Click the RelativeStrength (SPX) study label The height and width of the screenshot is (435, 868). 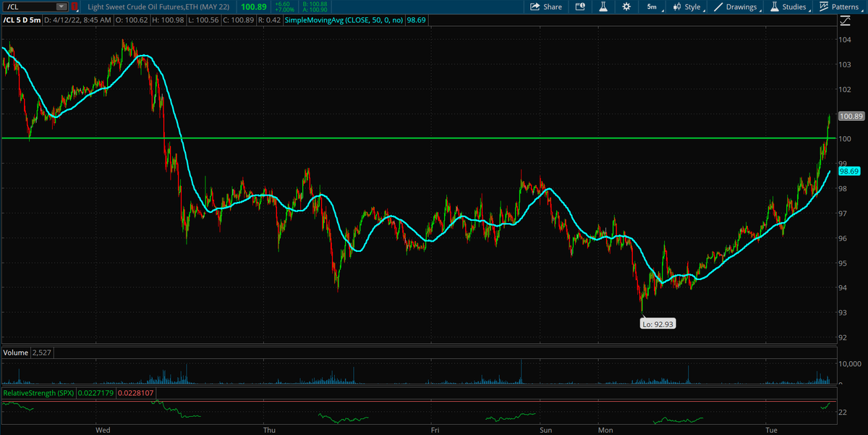tap(38, 393)
